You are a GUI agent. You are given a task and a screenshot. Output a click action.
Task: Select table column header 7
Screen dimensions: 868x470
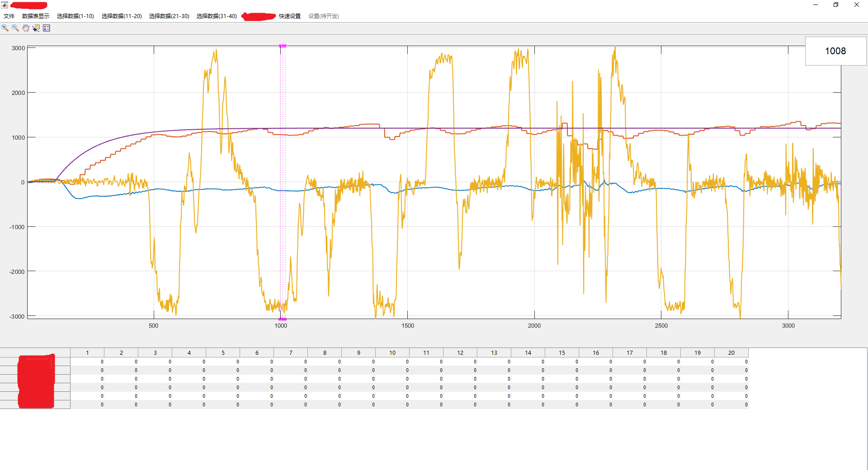coord(291,352)
